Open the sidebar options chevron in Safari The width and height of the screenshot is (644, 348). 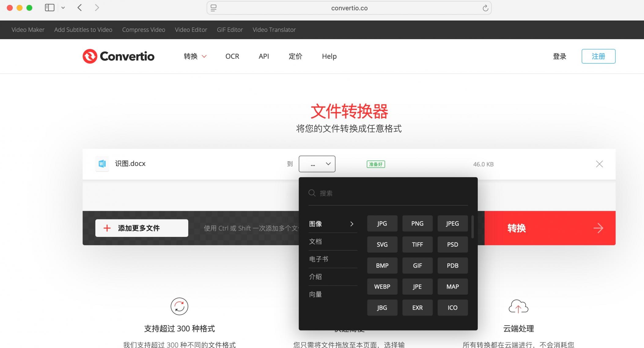(63, 8)
